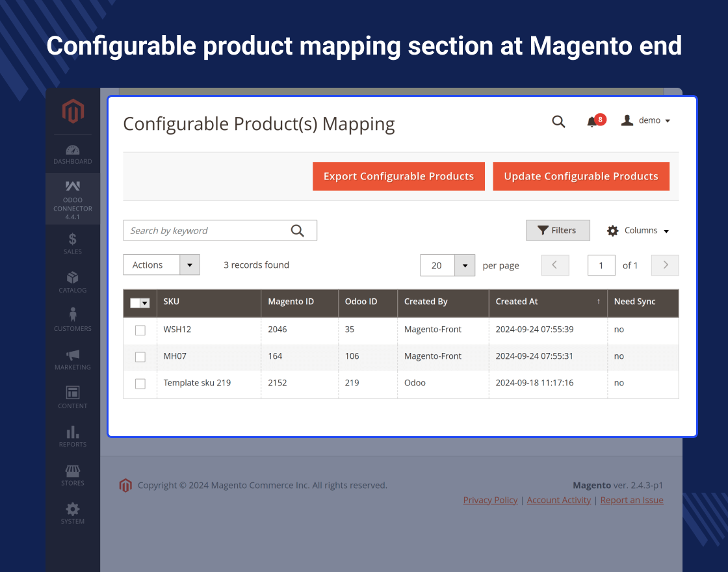Click the keyword search magnifier icon

297,231
